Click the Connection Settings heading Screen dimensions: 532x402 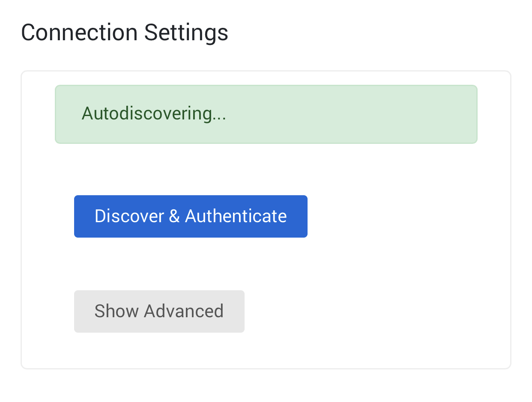click(x=124, y=33)
